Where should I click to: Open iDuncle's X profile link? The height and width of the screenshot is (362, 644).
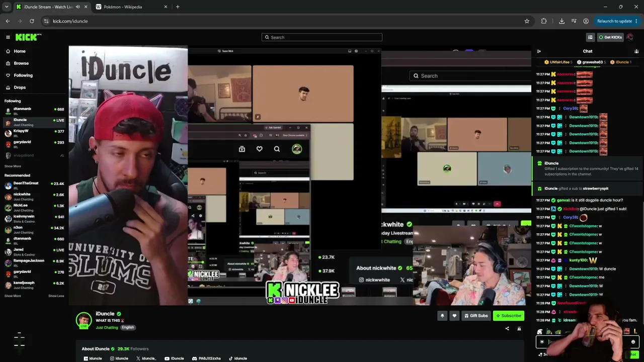click(x=146, y=358)
